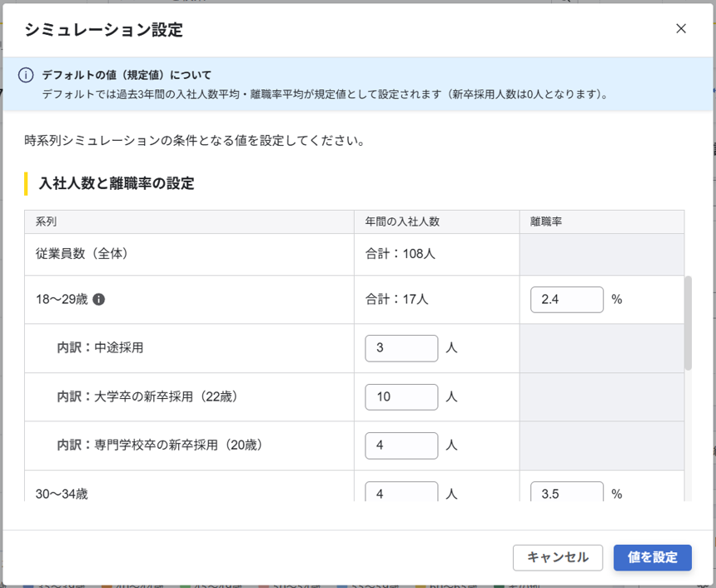716x588 pixels.
Task: Click the 専門学校卒の新卒採用 (20歳) input box
Action: pos(401,446)
